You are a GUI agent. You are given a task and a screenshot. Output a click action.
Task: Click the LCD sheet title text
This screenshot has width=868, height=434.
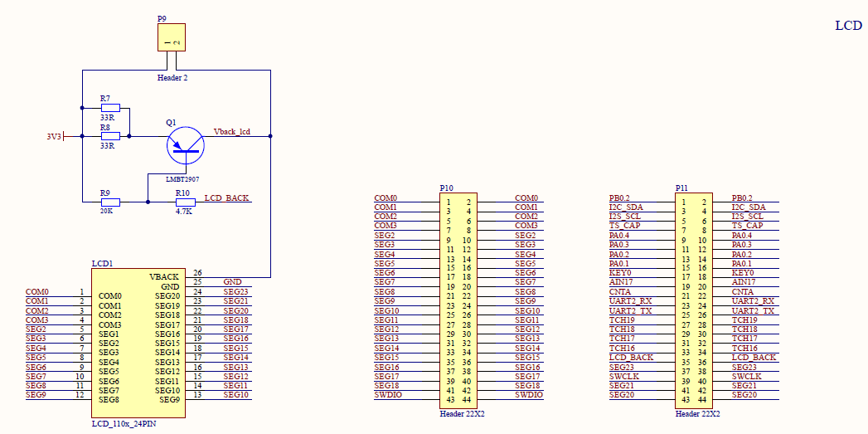848,26
